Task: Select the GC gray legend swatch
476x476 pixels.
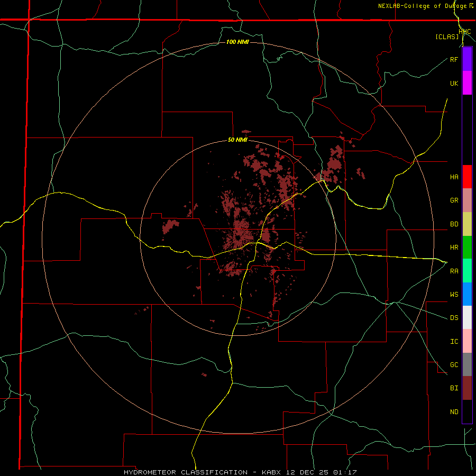Action: [467, 364]
